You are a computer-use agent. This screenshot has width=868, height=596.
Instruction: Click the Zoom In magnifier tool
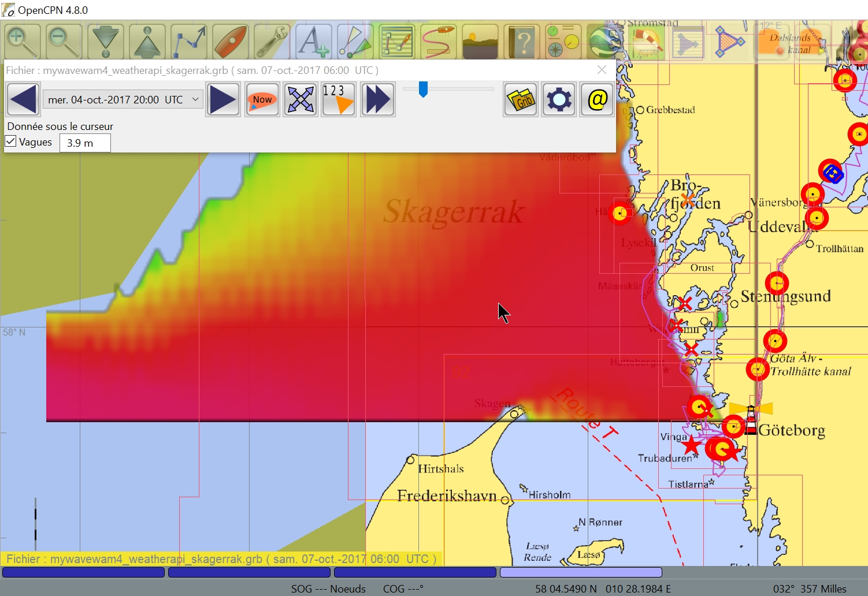pyautogui.click(x=23, y=41)
